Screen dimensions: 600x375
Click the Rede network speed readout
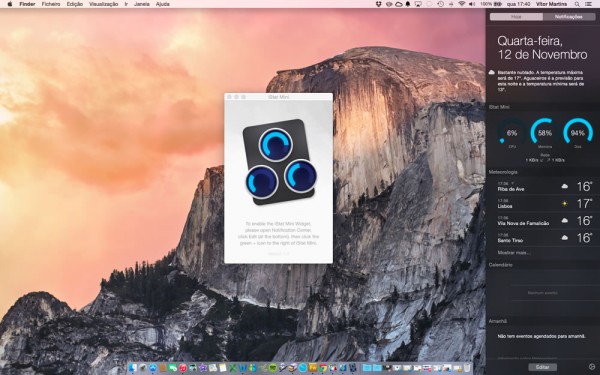(545, 158)
